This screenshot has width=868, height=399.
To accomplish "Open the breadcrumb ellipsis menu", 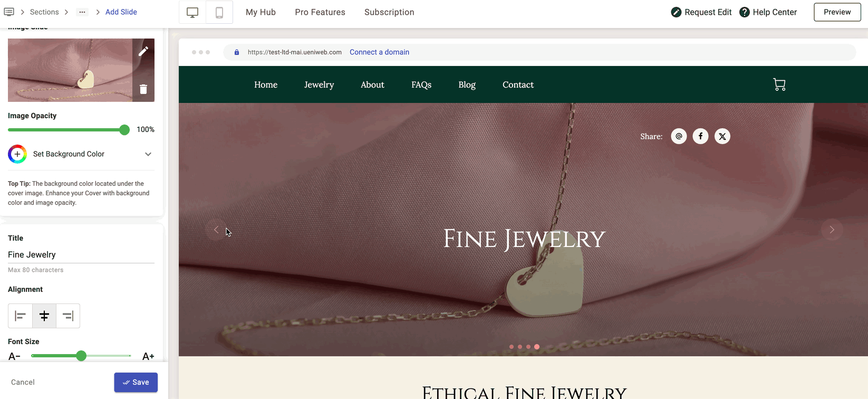I will click(82, 12).
